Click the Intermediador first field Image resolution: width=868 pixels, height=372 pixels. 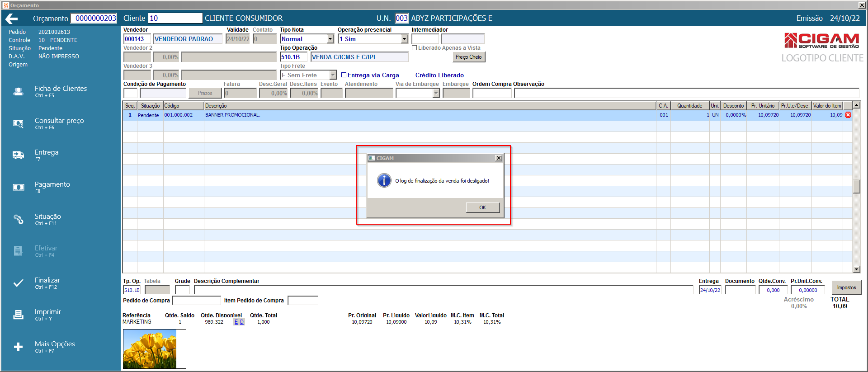click(x=425, y=39)
